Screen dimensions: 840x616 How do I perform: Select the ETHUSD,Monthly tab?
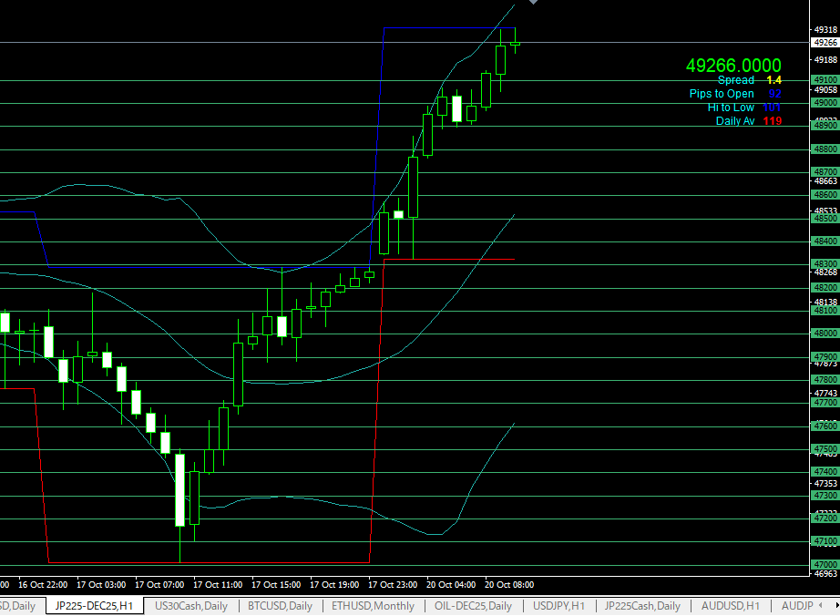coord(373,606)
